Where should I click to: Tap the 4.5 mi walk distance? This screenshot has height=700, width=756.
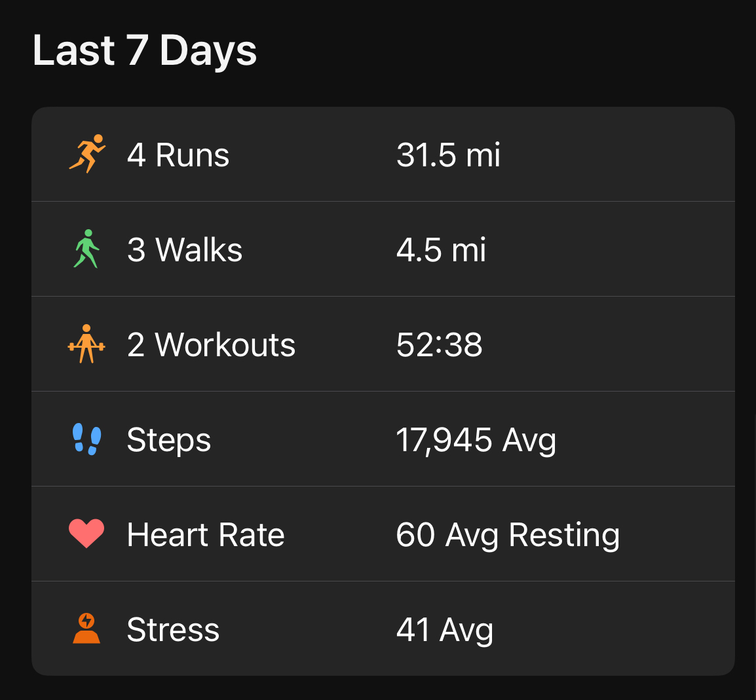click(441, 250)
